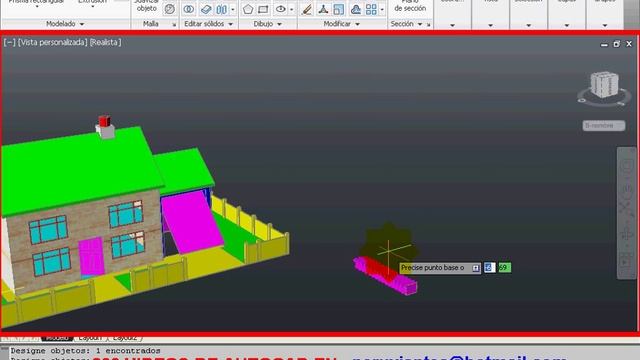Screen dimensions: 640x360
Task: Minimize the drawing viewport window
Action: (x=604, y=44)
